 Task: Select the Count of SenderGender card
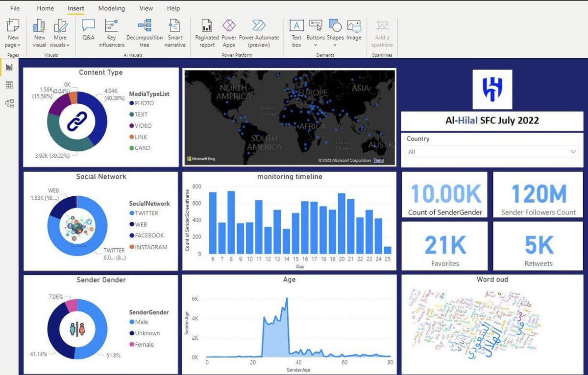(x=445, y=195)
